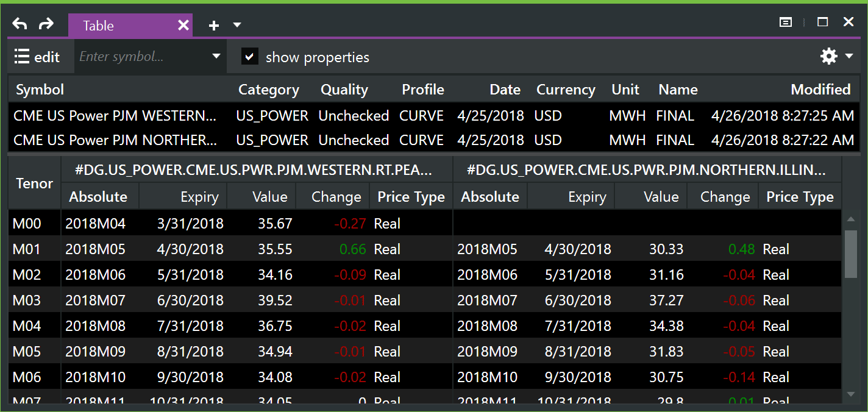
Task: Click the Western Price Type column header
Action: 411,197
